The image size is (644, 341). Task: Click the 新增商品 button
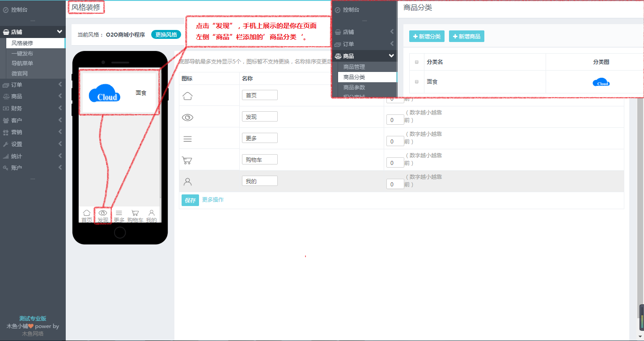coord(466,36)
